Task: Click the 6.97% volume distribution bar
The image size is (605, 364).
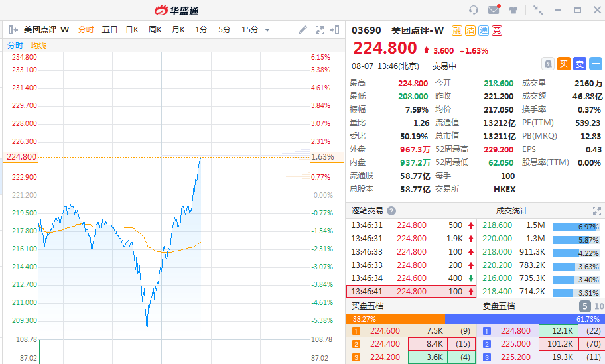Action: coord(576,227)
